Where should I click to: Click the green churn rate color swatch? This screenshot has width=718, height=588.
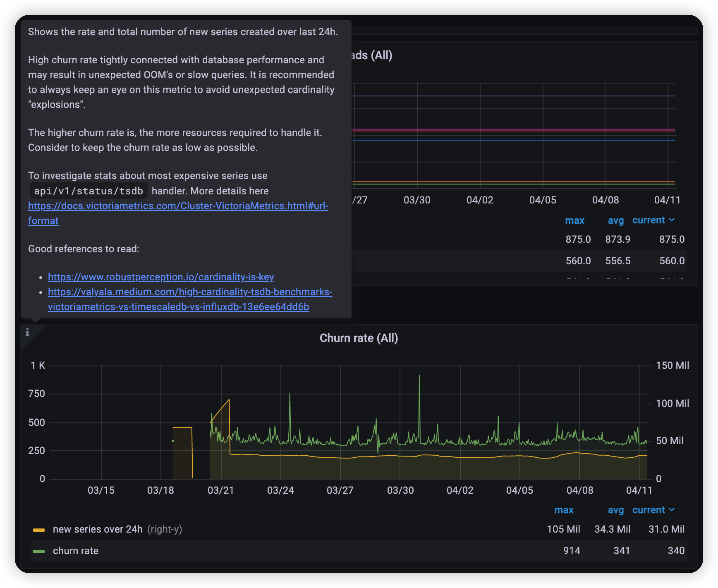(39, 550)
